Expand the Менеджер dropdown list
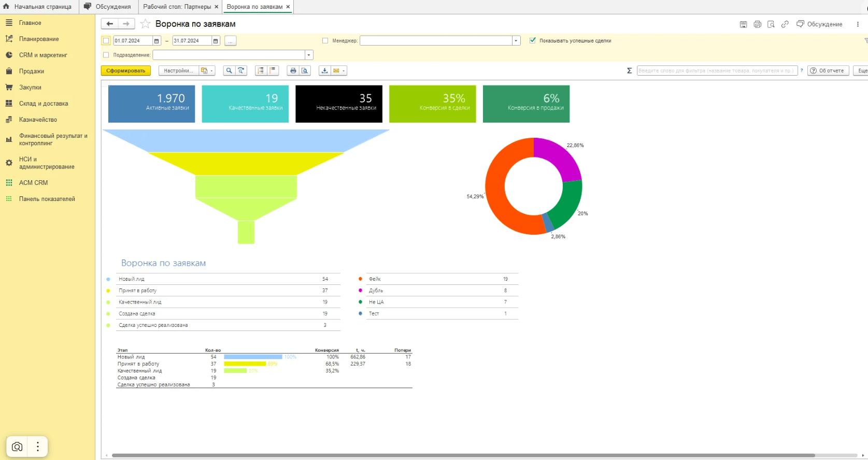 pyautogui.click(x=516, y=41)
